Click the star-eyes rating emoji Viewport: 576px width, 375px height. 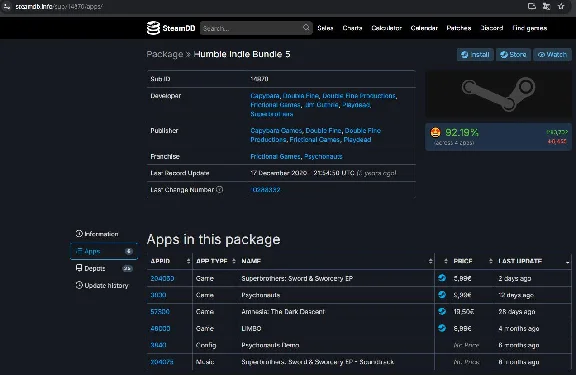click(435, 132)
